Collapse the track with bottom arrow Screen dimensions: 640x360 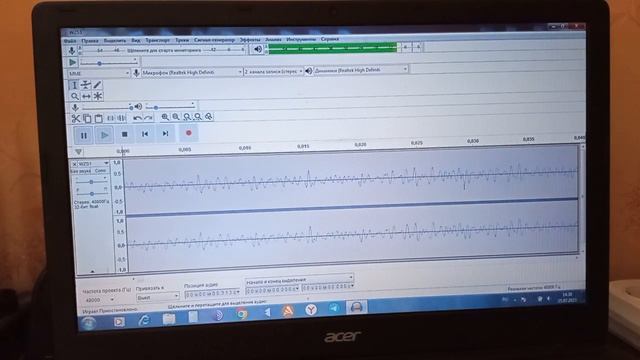[x=92, y=271]
